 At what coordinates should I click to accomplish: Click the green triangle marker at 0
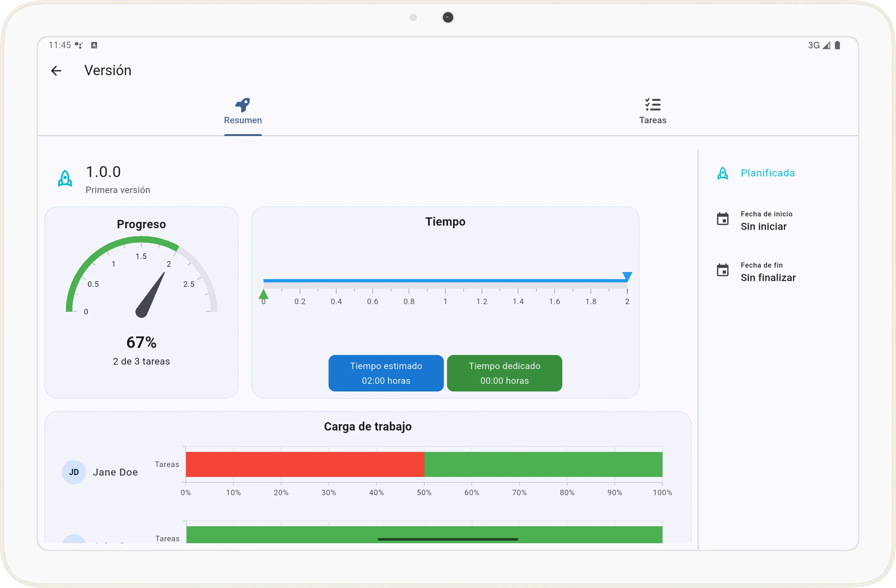coord(264,294)
